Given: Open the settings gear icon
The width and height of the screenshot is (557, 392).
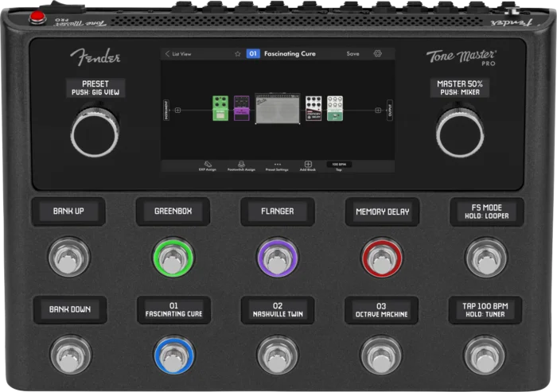Looking at the screenshot, I should [378, 54].
